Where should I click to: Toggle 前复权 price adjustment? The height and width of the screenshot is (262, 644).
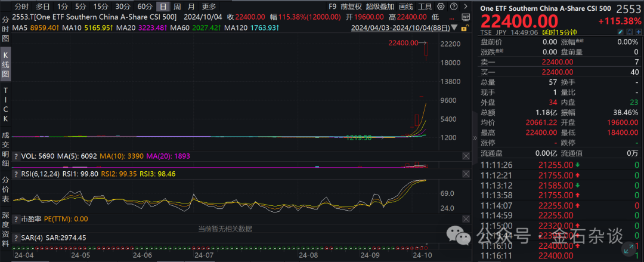click(351, 6)
